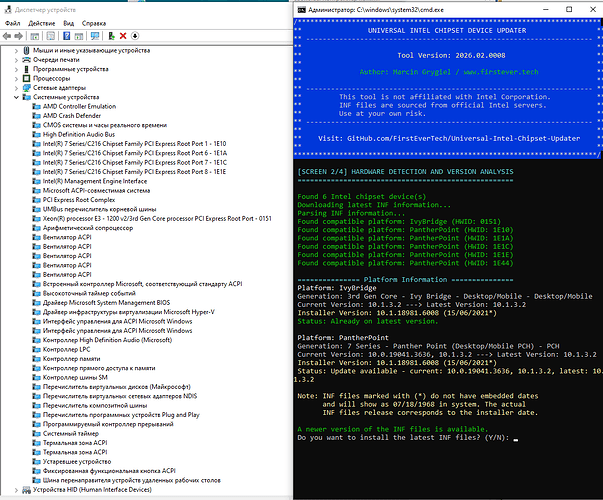Click the Back arrow in Device Manager toolbar
The width and height of the screenshot is (603, 500).
pyautogui.click(x=7, y=36)
